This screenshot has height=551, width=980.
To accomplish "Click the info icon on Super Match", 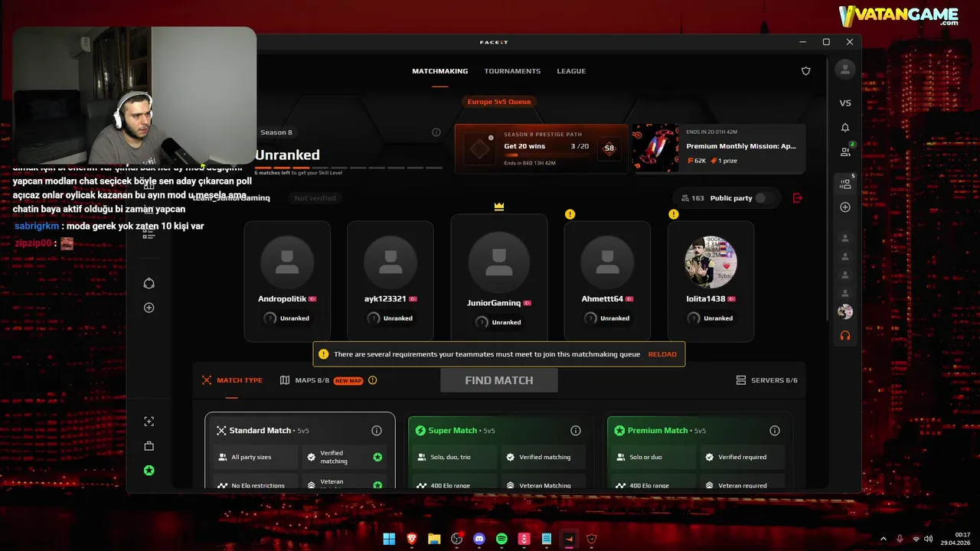I will click(576, 431).
